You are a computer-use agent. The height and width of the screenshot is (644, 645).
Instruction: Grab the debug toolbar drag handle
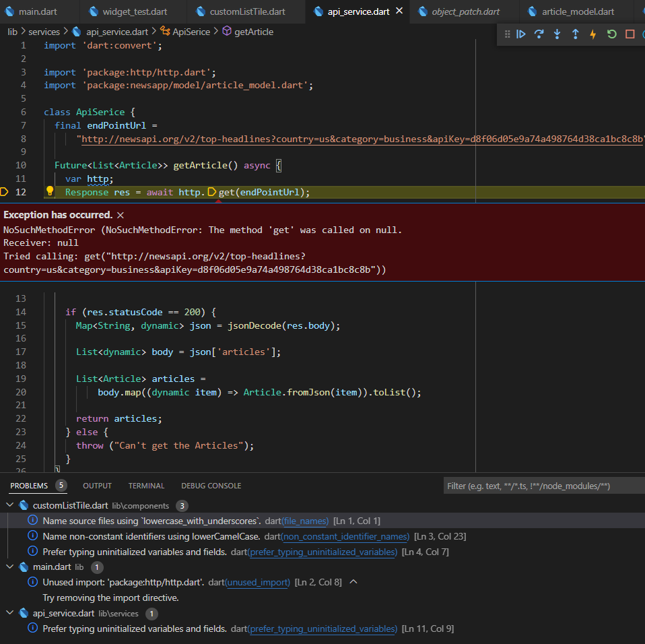pos(507,34)
